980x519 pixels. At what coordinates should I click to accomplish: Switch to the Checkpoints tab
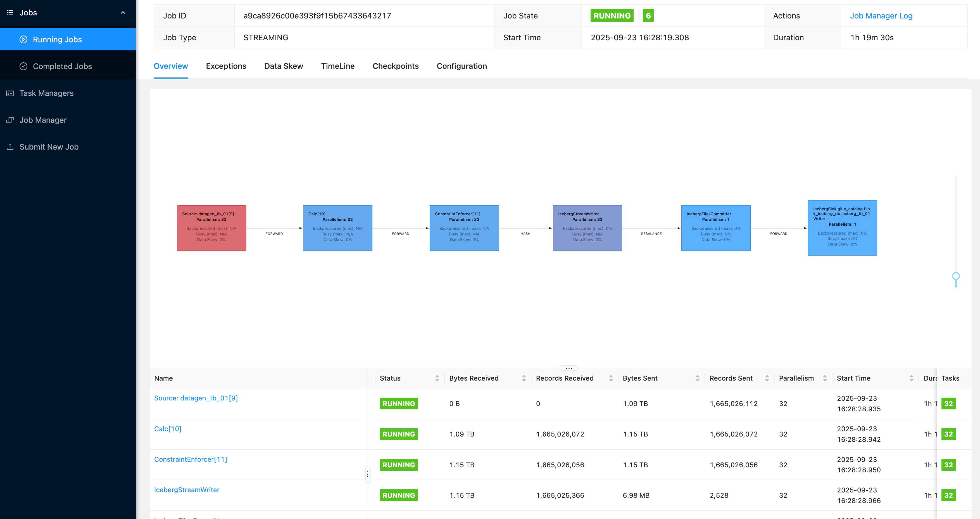click(x=395, y=66)
